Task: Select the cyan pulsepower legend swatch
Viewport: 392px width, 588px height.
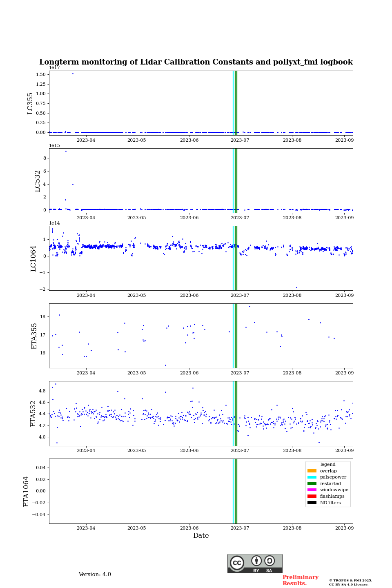Action: pyautogui.click(x=312, y=477)
